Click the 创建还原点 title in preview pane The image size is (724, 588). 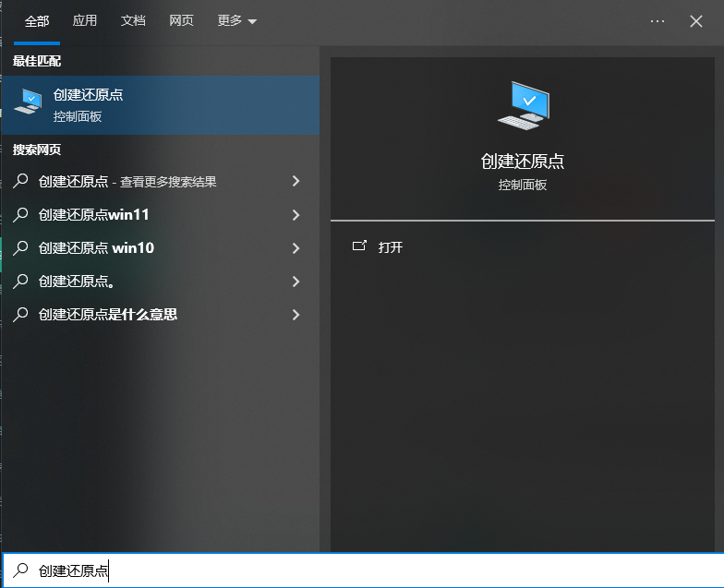tap(523, 161)
